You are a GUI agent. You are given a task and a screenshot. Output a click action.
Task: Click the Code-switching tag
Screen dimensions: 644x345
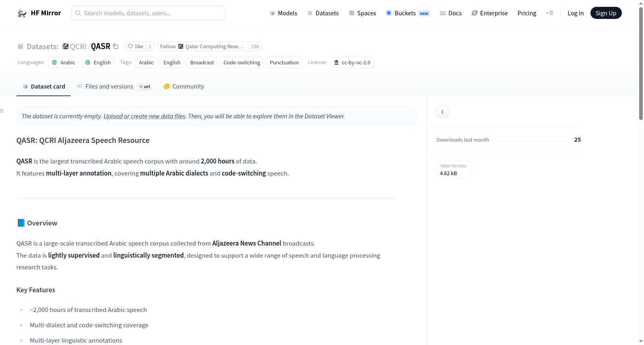(x=242, y=62)
